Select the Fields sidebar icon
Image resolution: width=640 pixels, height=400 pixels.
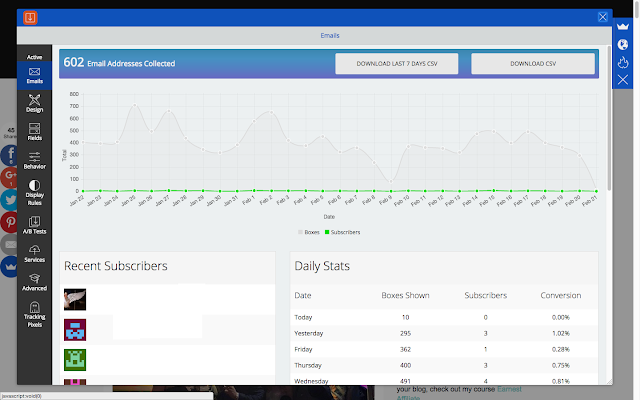pyautogui.click(x=34, y=132)
